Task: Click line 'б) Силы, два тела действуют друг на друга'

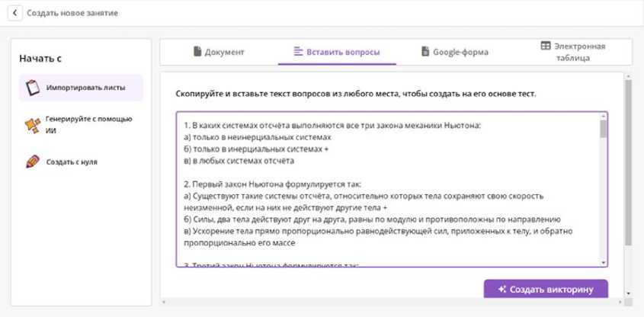Action: pyautogui.click(x=372, y=219)
